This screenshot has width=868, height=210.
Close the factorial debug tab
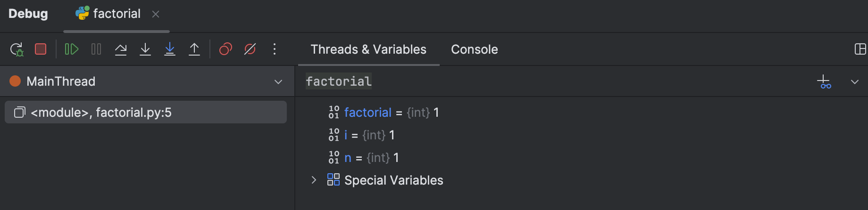pyautogui.click(x=156, y=14)
